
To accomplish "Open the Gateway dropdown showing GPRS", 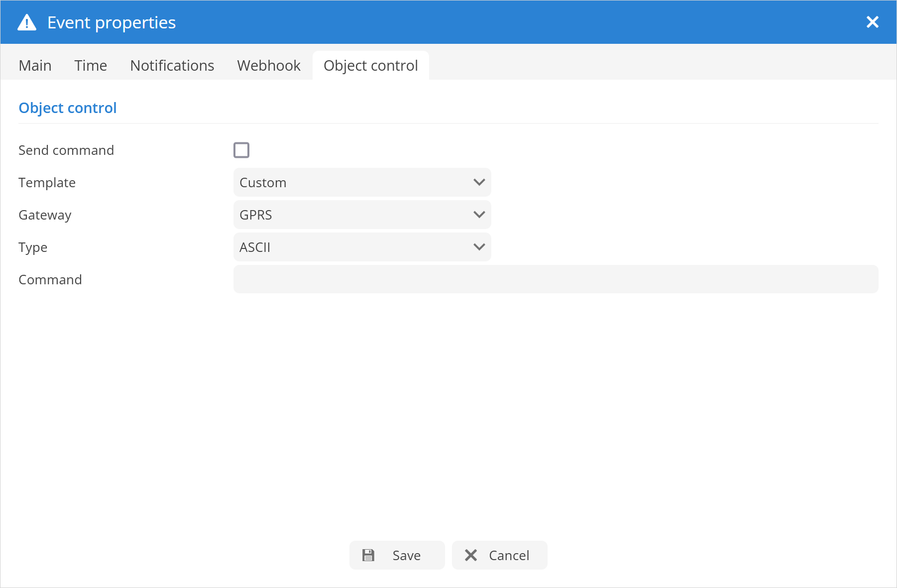I will (x=362, y=215).
